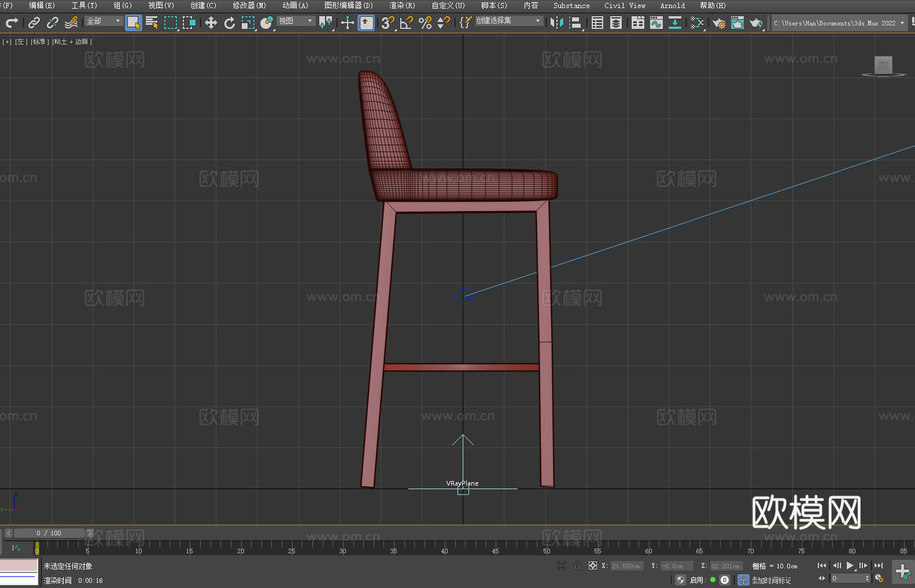
Task: Activate the Select and Scale tool
Action: (x=248, y=23)
